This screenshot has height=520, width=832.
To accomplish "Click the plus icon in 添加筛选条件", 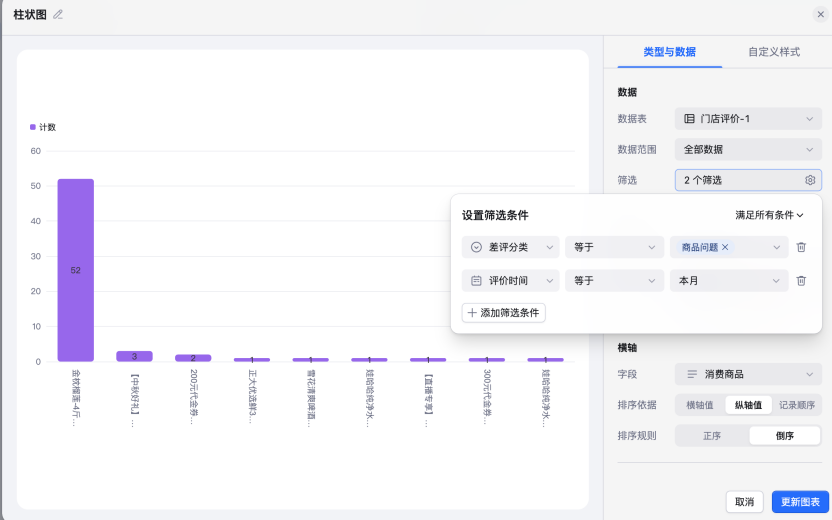I will tap(472, 313).
